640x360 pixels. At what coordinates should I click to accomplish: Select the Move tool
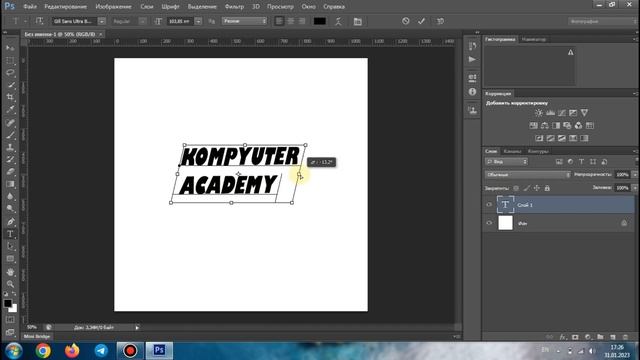click(x=10, y=48)
